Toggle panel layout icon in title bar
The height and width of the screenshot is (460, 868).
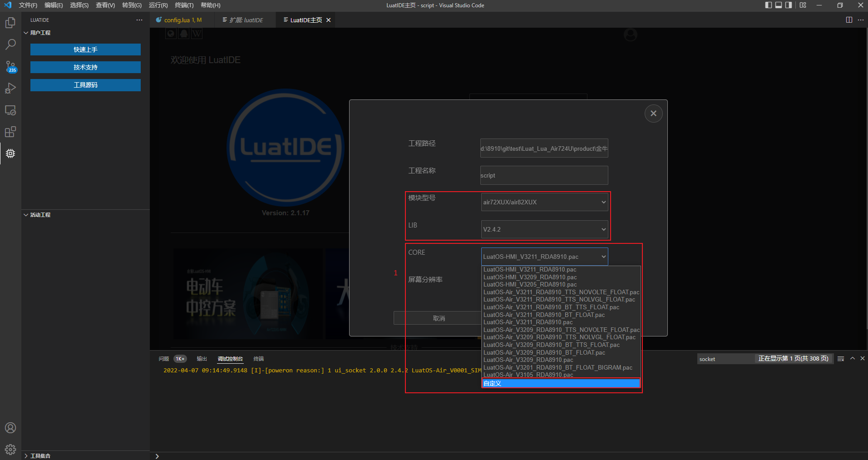(x=779, y=5)
